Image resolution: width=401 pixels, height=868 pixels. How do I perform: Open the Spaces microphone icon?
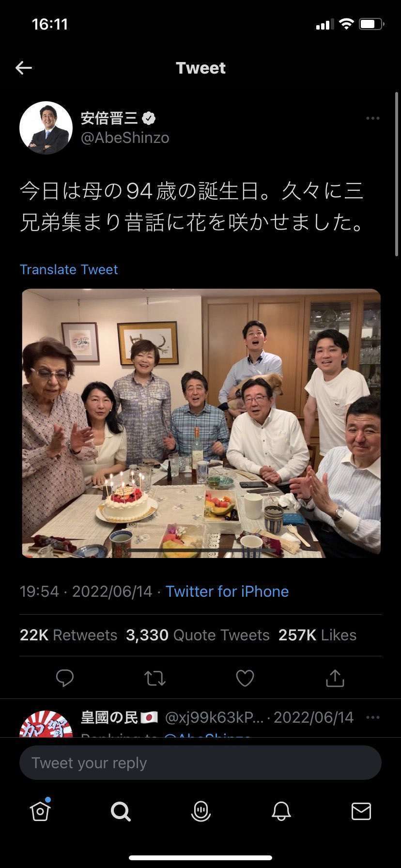pos(201,811)
